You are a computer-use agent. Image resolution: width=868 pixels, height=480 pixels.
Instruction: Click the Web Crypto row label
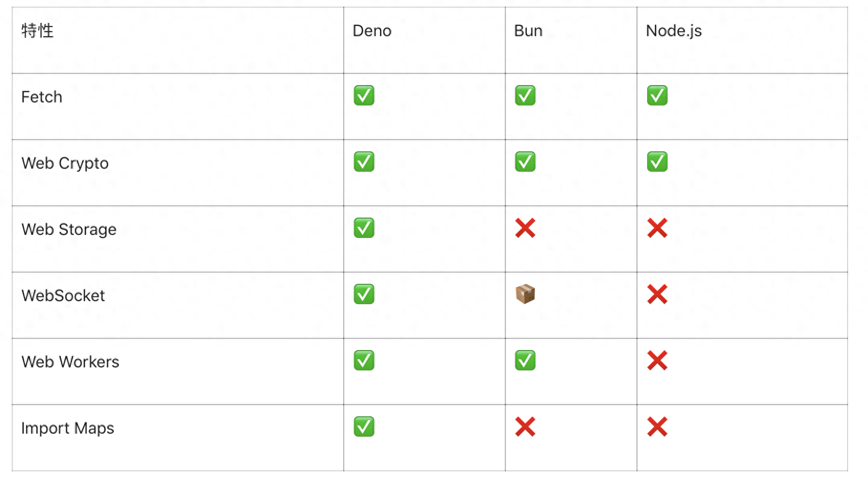(65, 164)
